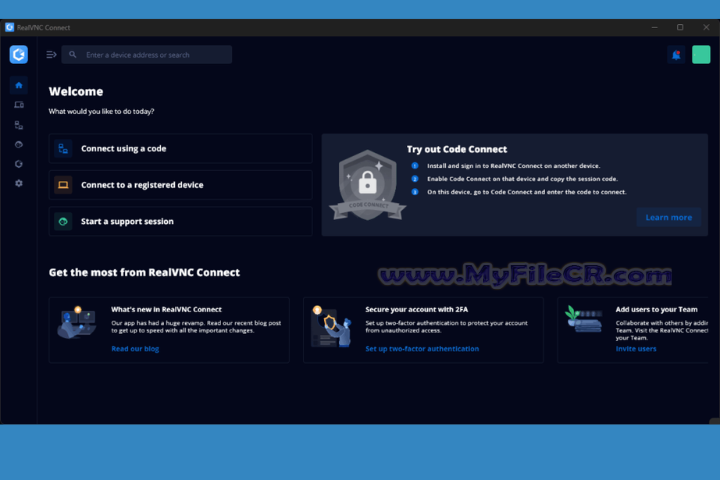Click the What's new illustration thumbnail

pos(77,322)
